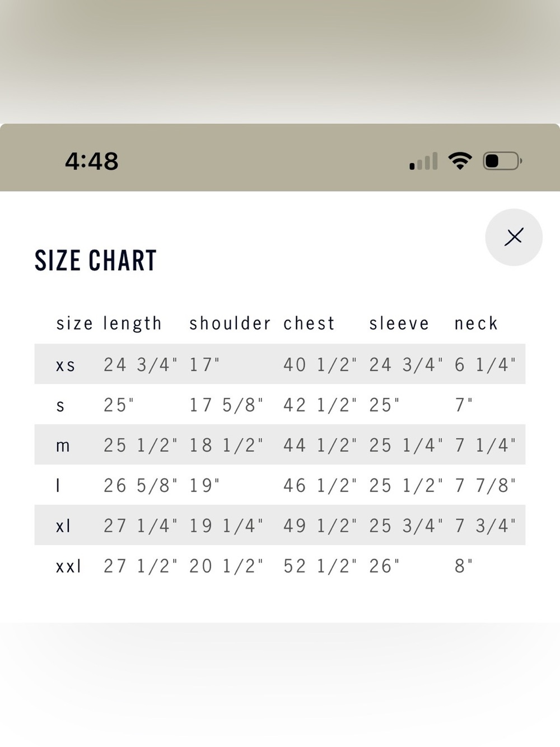Tap the s shoulder value 17 5/8"
Screen dimensions: 560x747
pos(226,405)
